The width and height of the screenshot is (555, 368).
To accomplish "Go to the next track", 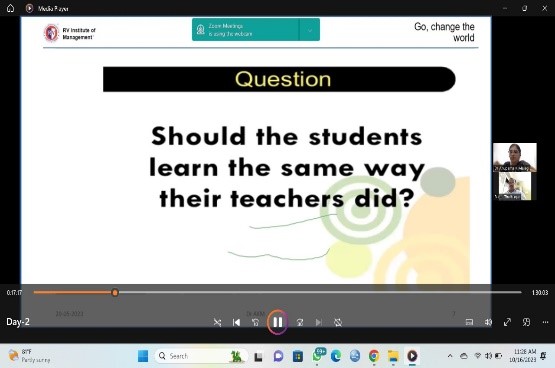I will [x=319, y=322].
